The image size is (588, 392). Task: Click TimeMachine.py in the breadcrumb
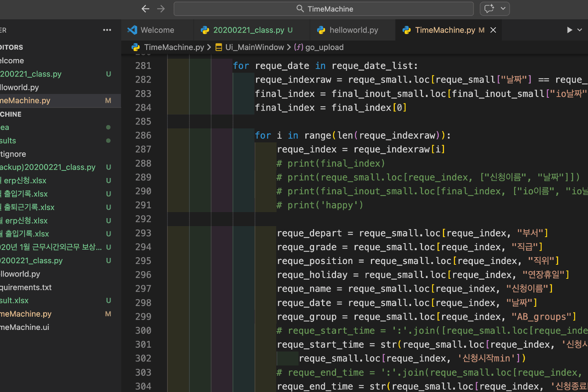tap(174, 47)
